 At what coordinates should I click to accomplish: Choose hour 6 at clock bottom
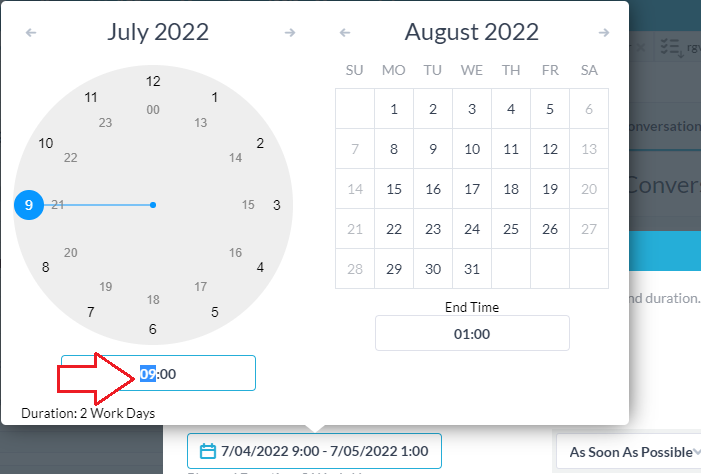153,329
